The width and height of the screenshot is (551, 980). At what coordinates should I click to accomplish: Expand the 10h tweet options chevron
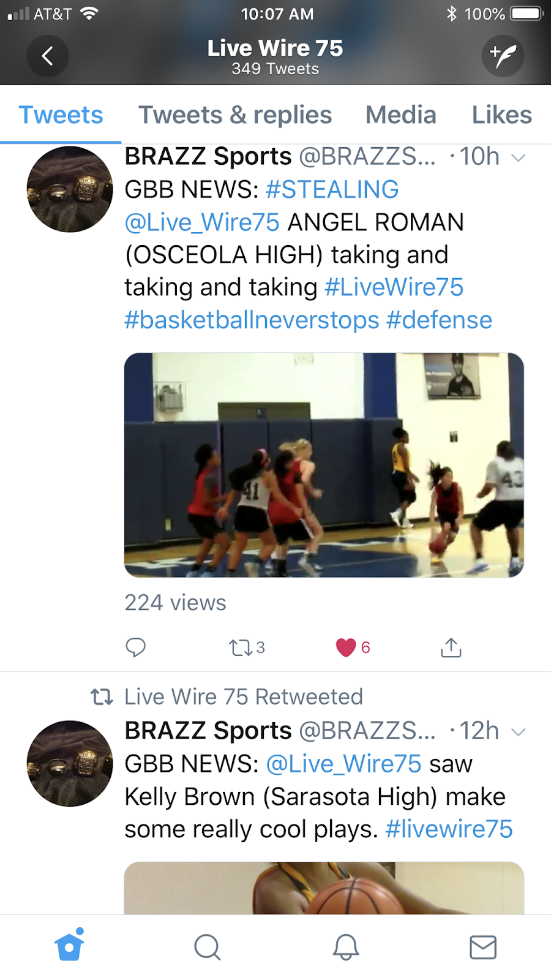pyautogui.click(x=519, y=158)
